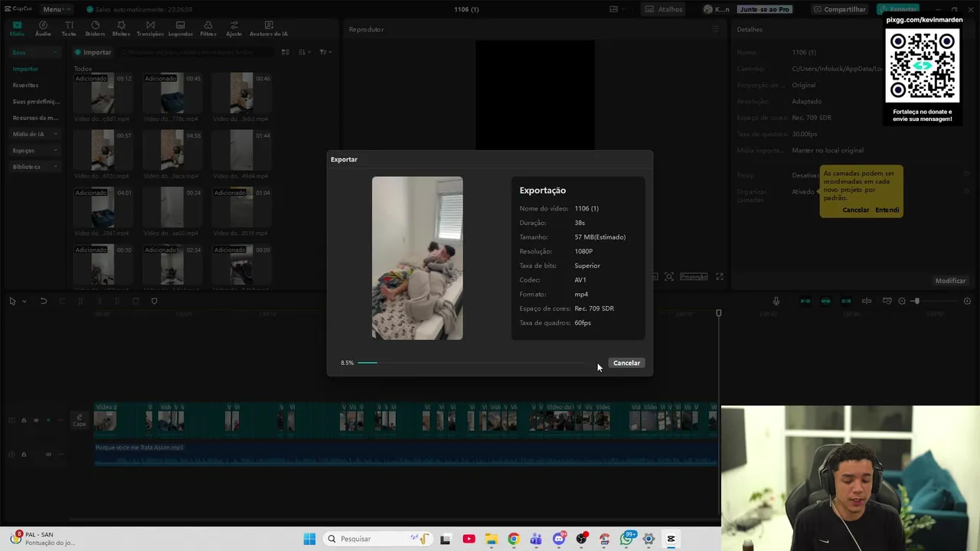This screenshot has width=980, height=551.
Task: Open the Texto tool
Action: click(69, 29)
